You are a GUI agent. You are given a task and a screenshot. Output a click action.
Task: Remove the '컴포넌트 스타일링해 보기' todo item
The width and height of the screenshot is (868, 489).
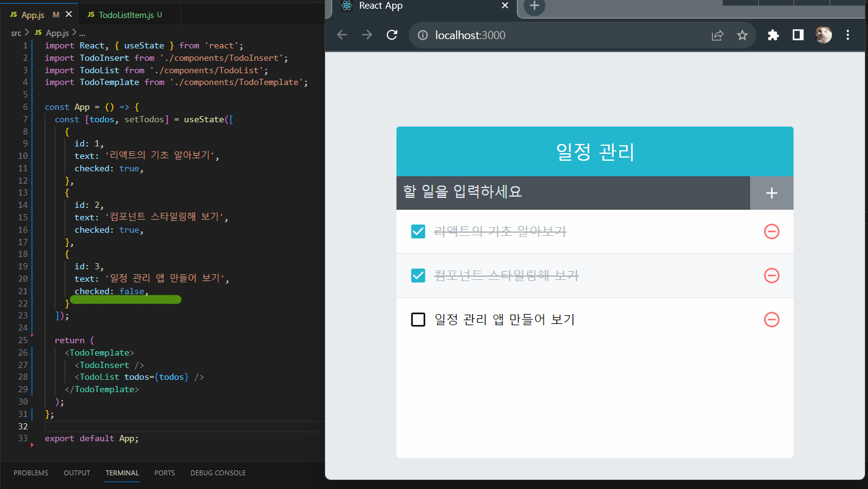click(x=771, y=276)
